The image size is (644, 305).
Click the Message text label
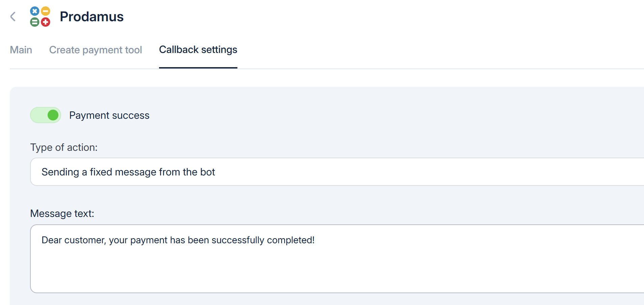62,214
